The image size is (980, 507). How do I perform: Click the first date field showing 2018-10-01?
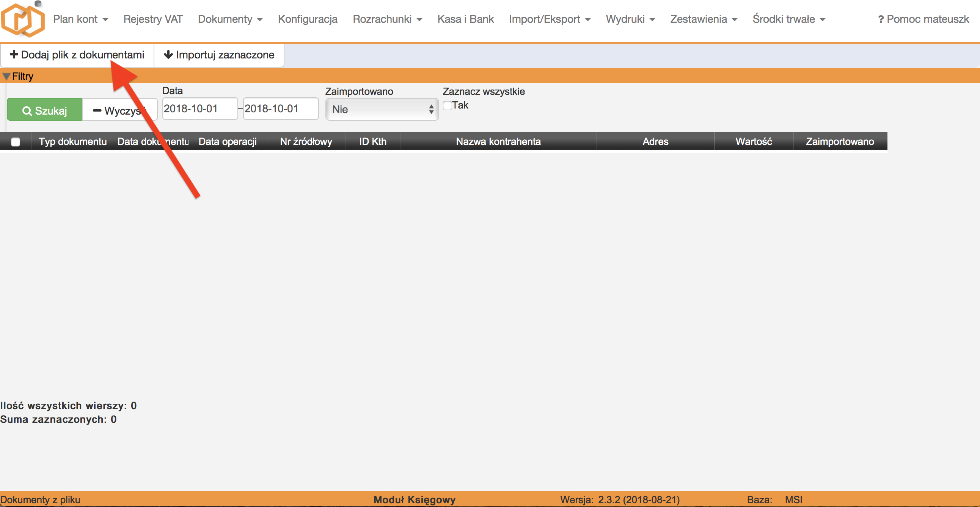199,109
